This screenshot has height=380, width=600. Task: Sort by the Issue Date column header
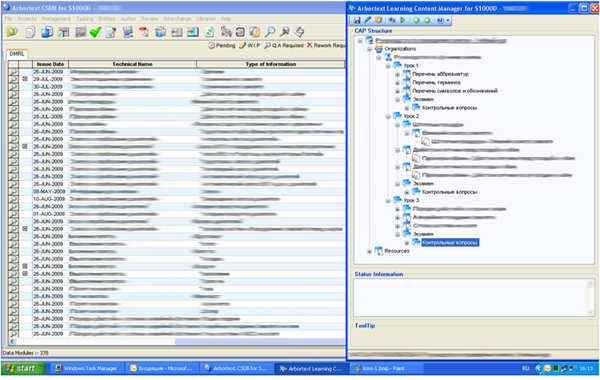tap(50, 64)
